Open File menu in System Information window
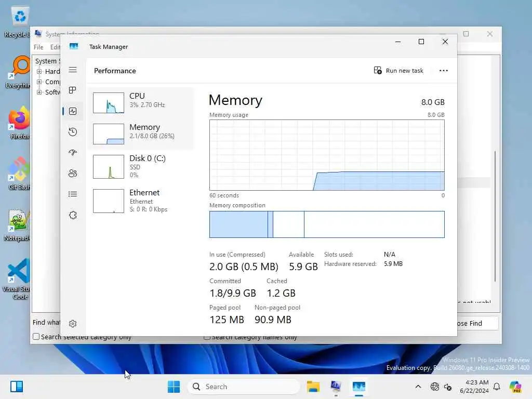The width and height of the screenshot is (532, 399). pyautogui.click(x=38, y=47)
